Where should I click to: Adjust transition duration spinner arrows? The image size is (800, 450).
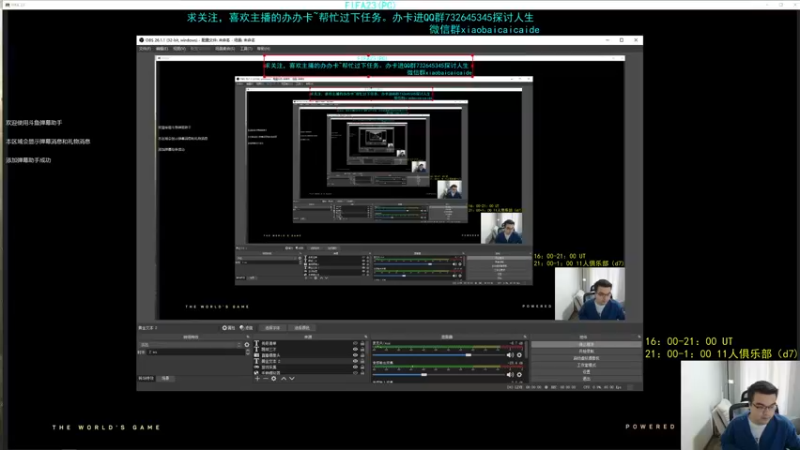click(248, 352)
